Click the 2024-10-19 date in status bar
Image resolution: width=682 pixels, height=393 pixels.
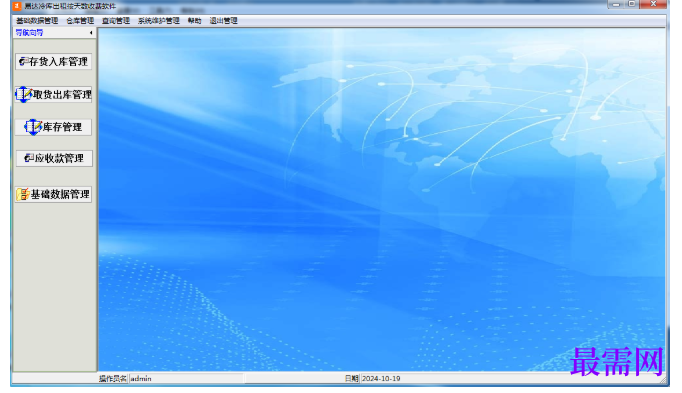(381, 379)
